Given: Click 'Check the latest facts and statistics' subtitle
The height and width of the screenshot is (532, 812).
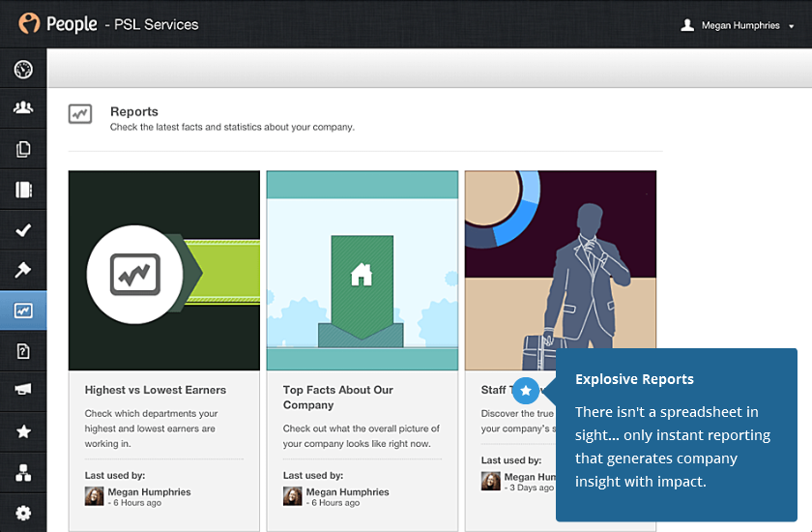Looking at the screenshot, I should tap(232, 127).
